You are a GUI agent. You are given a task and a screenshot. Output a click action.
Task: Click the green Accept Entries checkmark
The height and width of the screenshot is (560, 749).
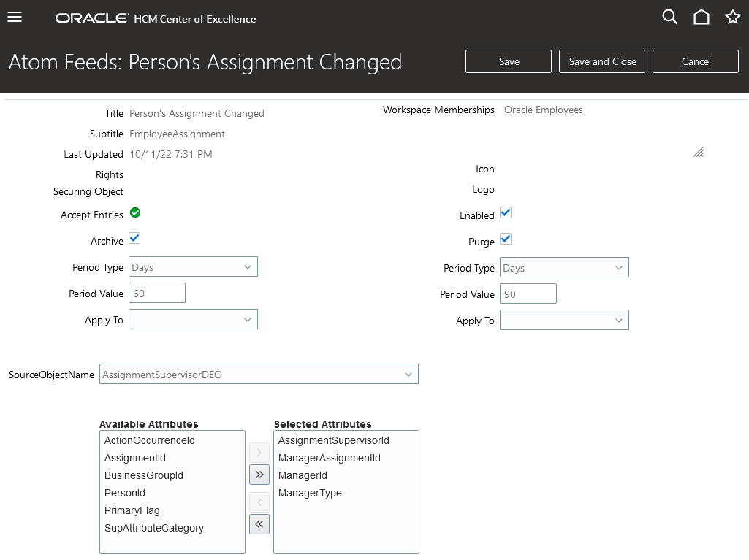135,213
